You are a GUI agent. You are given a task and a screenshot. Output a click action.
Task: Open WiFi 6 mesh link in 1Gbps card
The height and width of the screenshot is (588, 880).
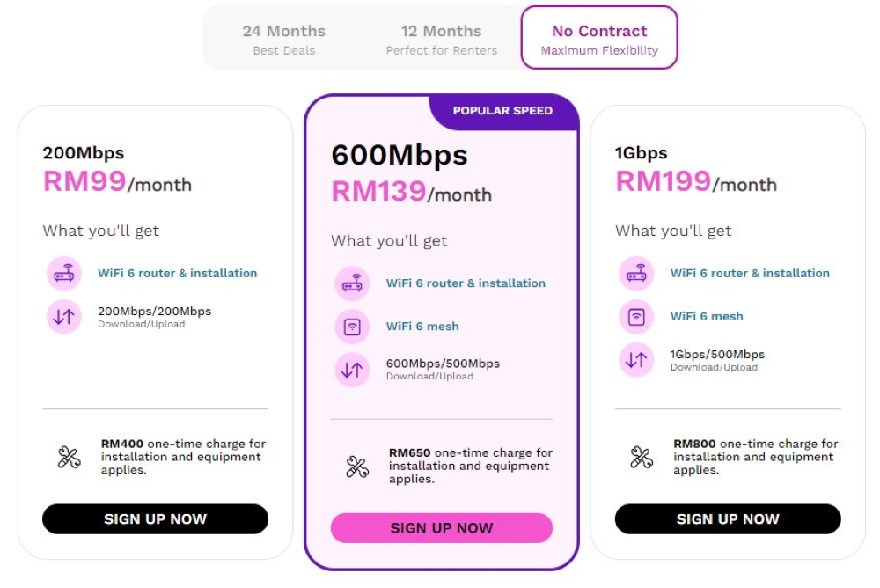707,317
